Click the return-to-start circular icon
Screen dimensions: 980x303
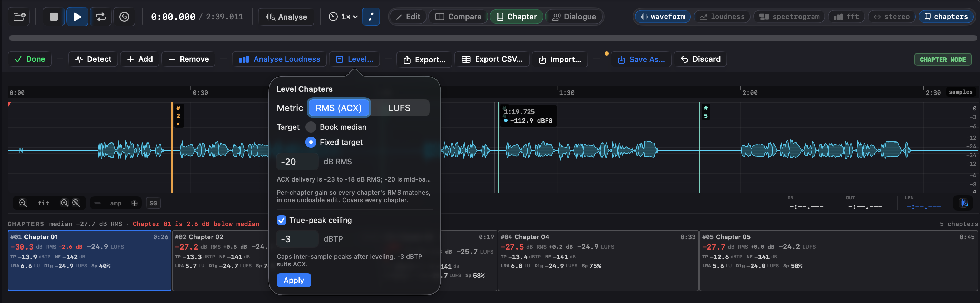tap(125, 17)
